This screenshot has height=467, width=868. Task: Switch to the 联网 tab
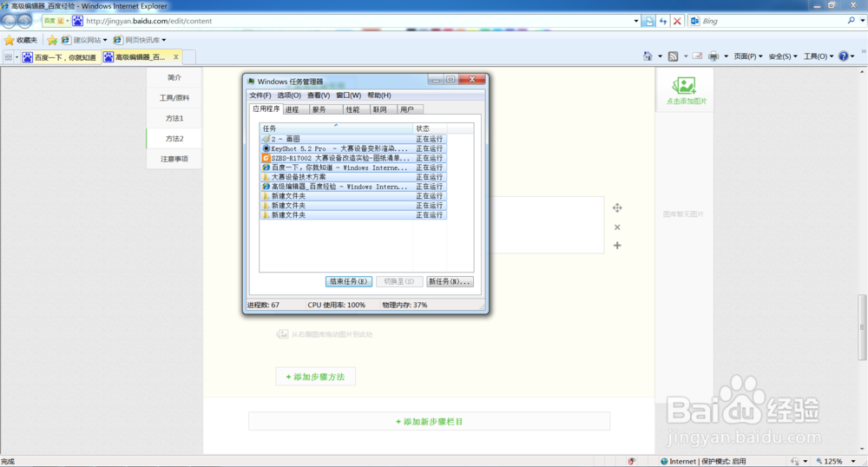tap(383, 109)
